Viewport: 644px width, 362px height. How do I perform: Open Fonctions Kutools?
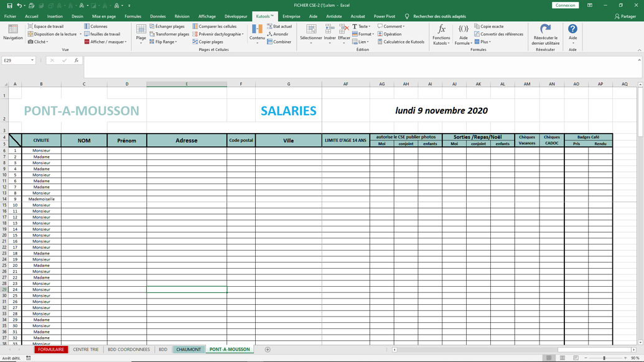(441, 34)
